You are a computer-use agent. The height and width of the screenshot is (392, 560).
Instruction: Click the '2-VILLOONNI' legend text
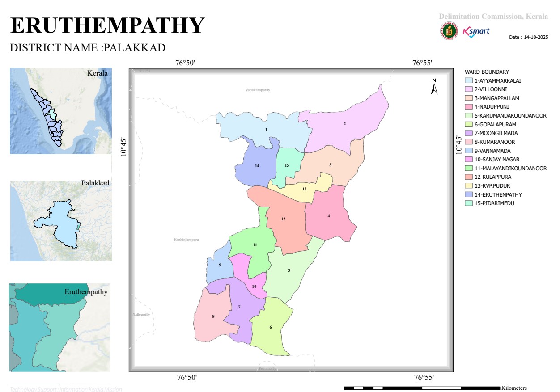[x=491, y=89]
